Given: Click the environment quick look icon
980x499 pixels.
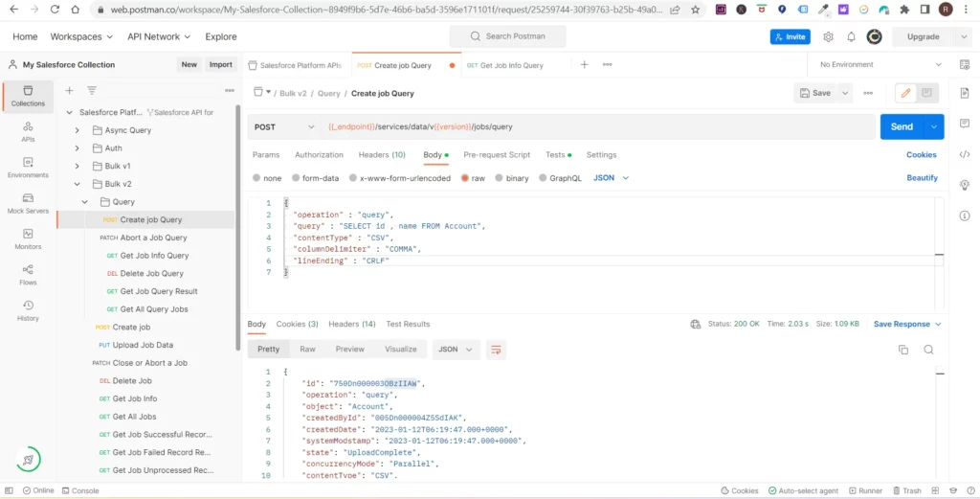Looking at the screenshot, I should (965, 64).
